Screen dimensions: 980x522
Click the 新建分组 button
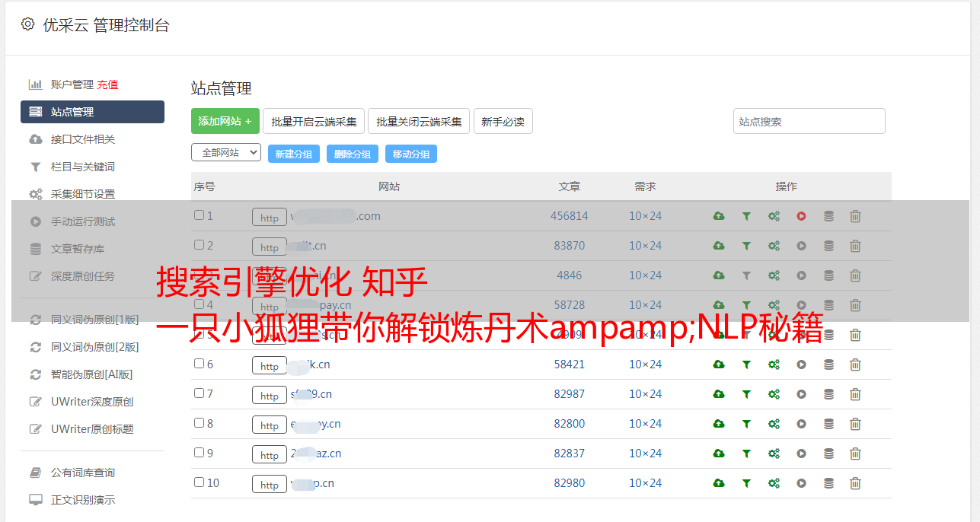point(294,154)
